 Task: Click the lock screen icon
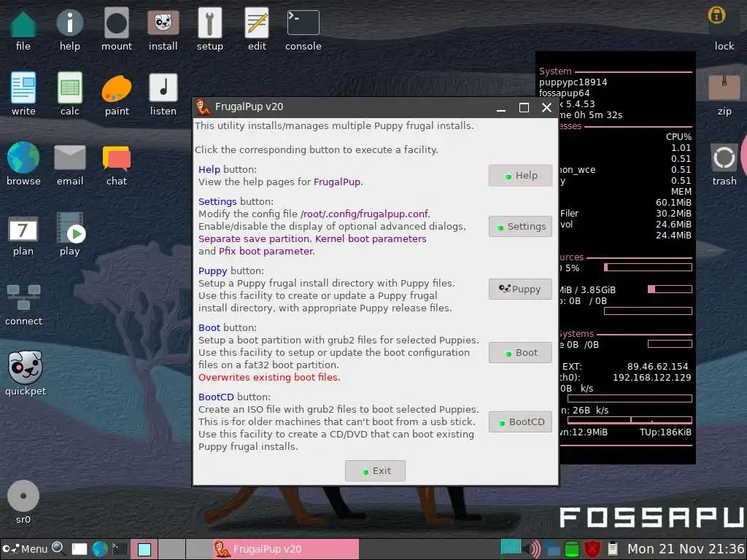coord(716,16)
